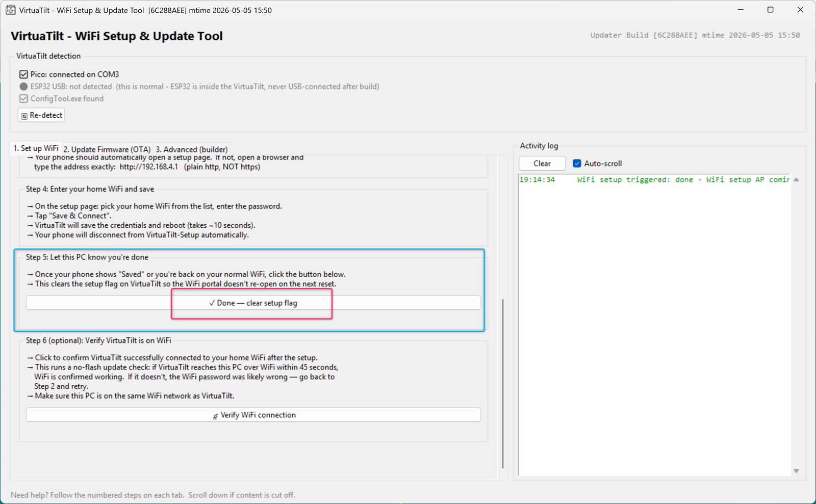The height and width of the screenshot is (504, 816).
Task: Click the "Step 6 (optional): Verify VirtuaTilt is on WiFi" heading
Action: coord(98,340)
